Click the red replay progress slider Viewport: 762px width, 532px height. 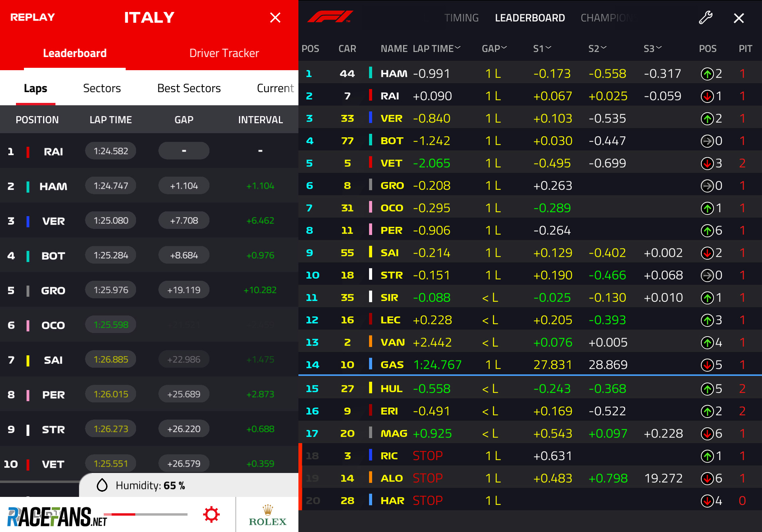coord(146,514)
